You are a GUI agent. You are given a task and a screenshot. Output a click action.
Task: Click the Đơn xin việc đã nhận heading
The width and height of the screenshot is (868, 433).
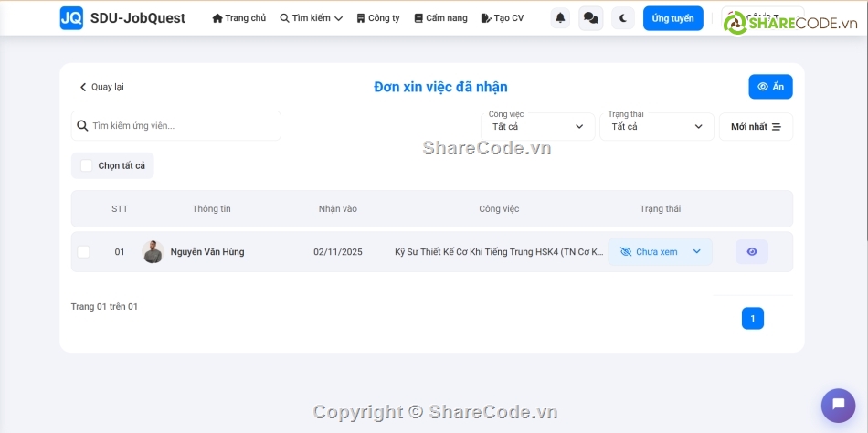point(440,87)
